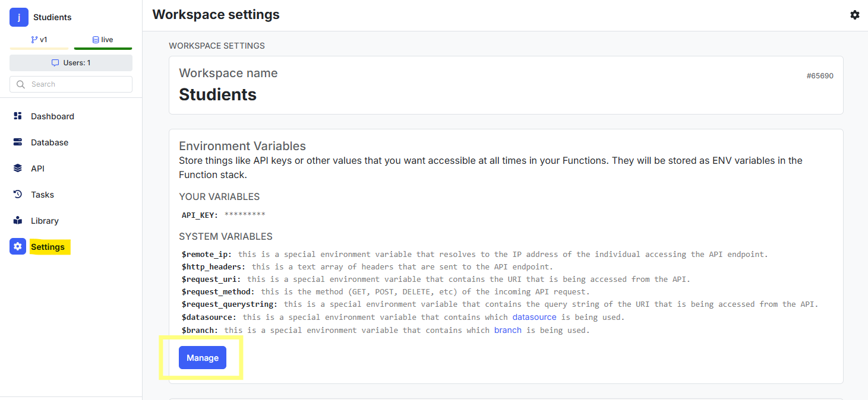Screen dimensions: 868x400
Task: Click the $remote_ip variable name
Action: point(205,254)
